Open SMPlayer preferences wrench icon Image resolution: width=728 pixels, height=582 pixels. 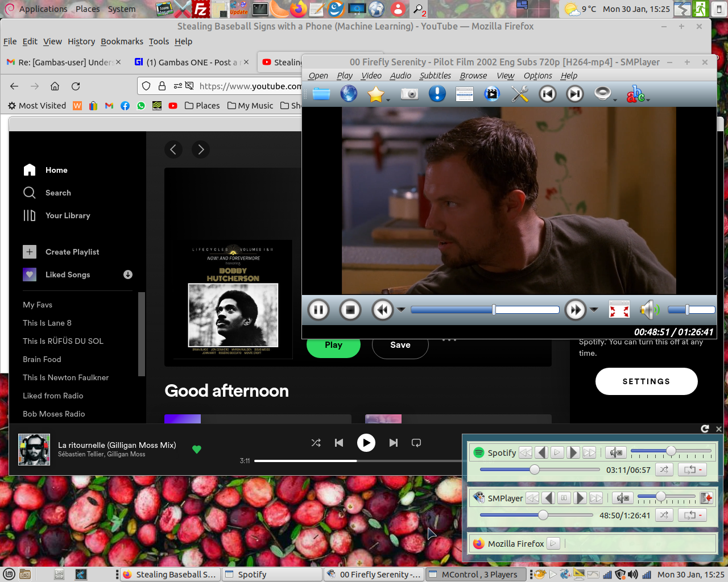tap(520, 94)
